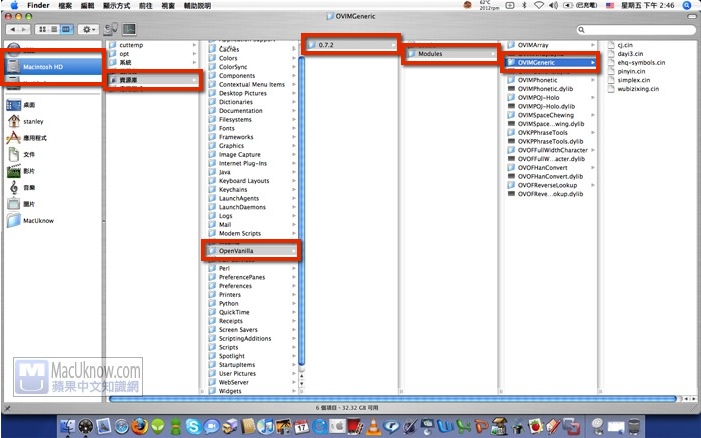Click the Bluetooth icon in the menu bar
Viewport: 701px width, 438px height.
(525, 5)
